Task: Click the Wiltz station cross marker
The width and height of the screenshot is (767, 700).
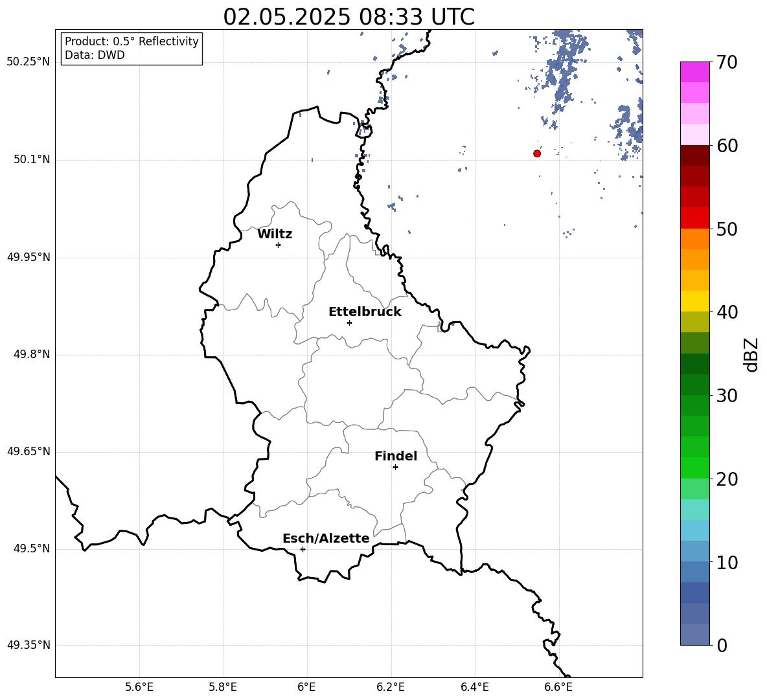Action: coord(279,245)
